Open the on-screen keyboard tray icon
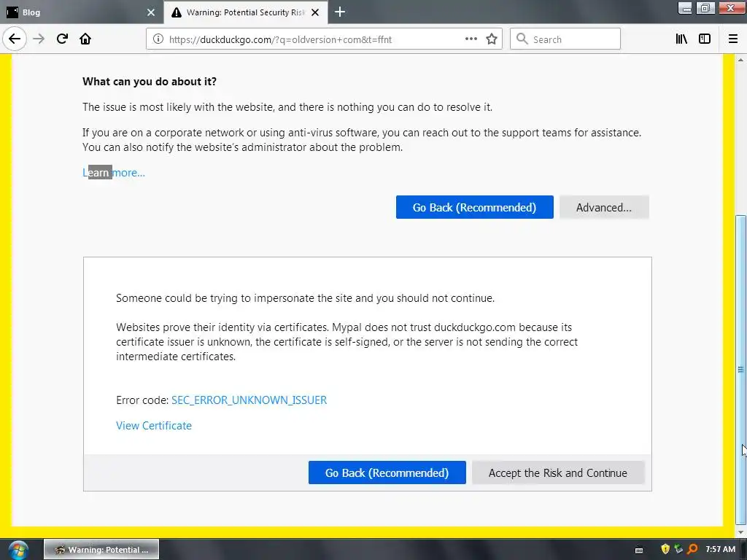The width and height of the screenshot is (747, 560). [x=639, y=550]
